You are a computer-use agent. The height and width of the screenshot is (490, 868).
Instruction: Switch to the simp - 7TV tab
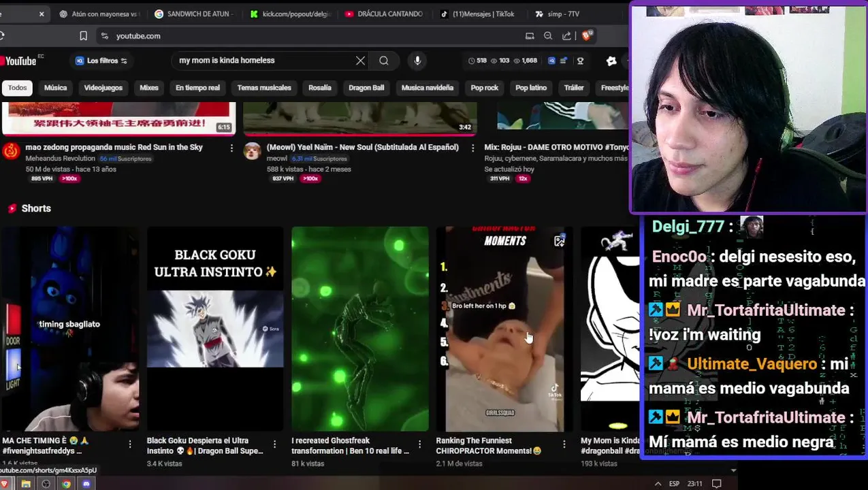(558, 14)
